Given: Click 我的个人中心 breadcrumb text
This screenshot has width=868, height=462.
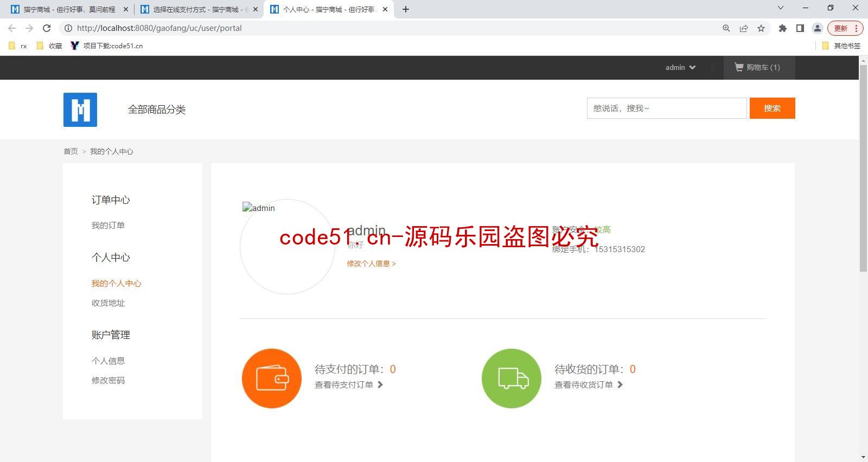Looking at the screenshot, I should pos(111,151).
